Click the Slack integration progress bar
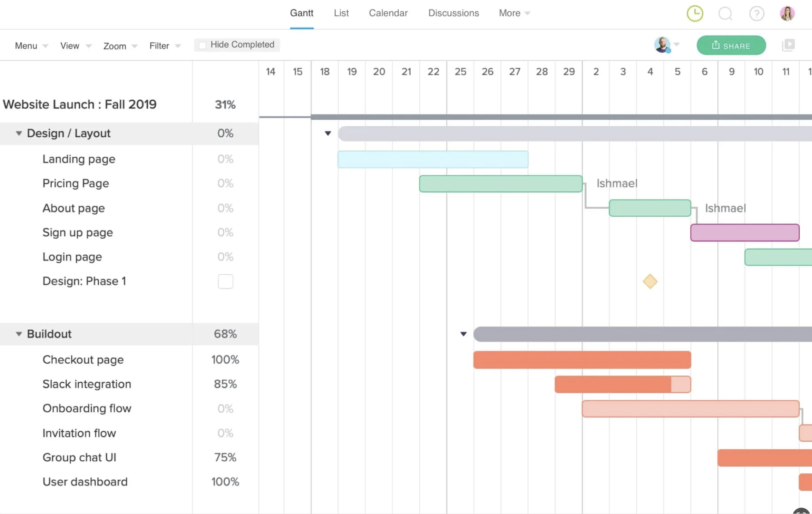This screenshot has height=514, width=812. [623, 384]
